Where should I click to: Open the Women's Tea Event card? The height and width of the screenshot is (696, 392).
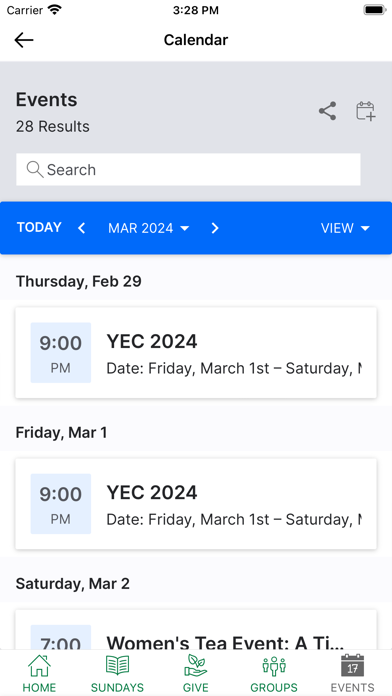[196, 630]
